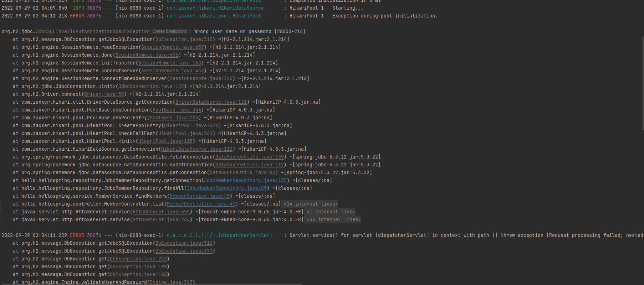This screenshot has width=644, height=285.
Task: Navigate to PoolBase.java:364
Action: [x=177, y=110]
